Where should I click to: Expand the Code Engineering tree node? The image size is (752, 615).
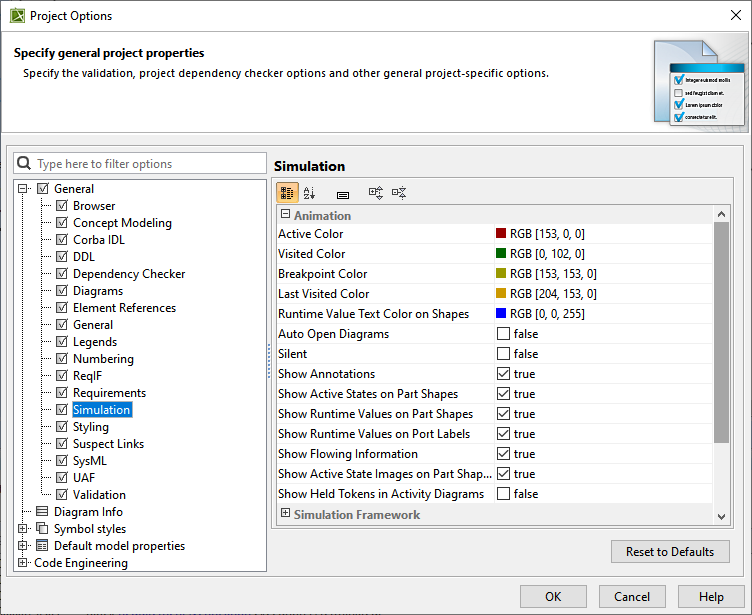coord(24,563)
